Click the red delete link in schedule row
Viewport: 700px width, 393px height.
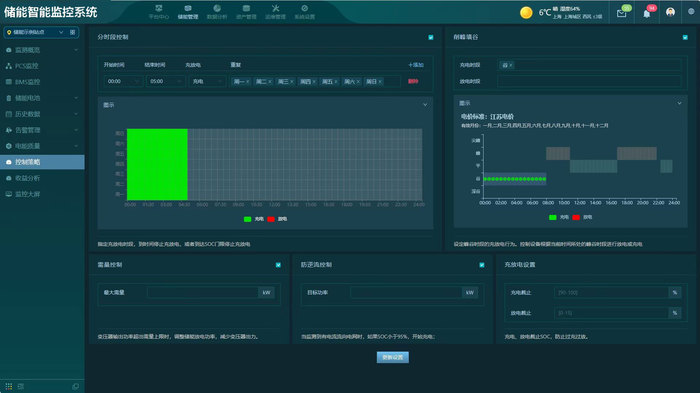413,81
